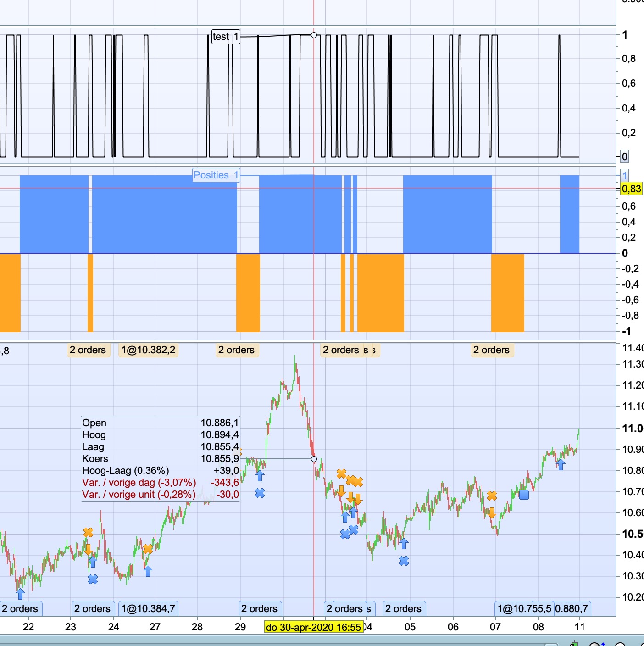Click the blue cross marker just before day 05

point(404,561)
